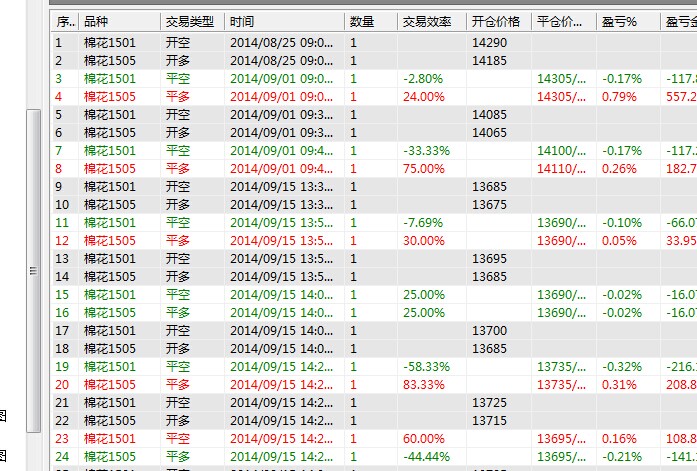The width and height of the screenshot is (697, 471).
Task: Click open price 13715 in row 22
Action: pos(489,420)
